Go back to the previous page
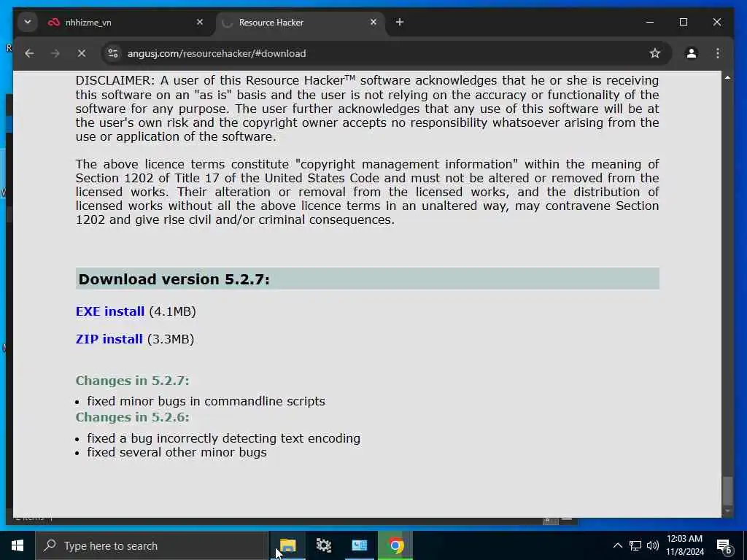747x560 pixels. tap(29, 53)
